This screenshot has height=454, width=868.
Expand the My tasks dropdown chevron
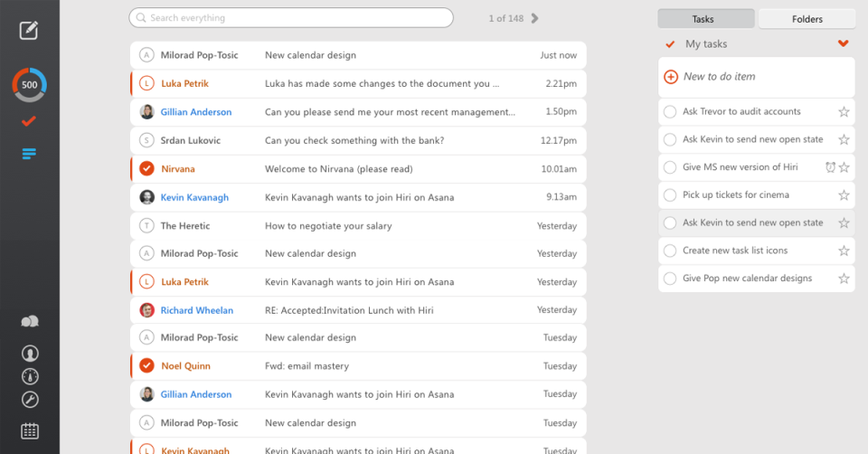point(843,43)
